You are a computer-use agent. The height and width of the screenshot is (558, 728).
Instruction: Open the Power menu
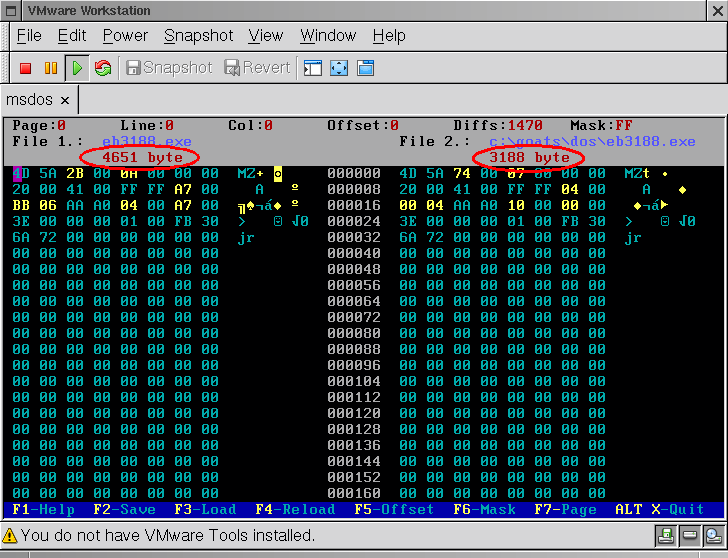coord(125,36)
